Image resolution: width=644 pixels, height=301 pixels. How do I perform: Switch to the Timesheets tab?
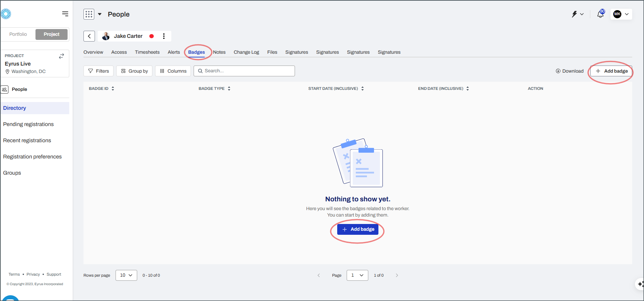pyautogui.click(x=147, y=52)
